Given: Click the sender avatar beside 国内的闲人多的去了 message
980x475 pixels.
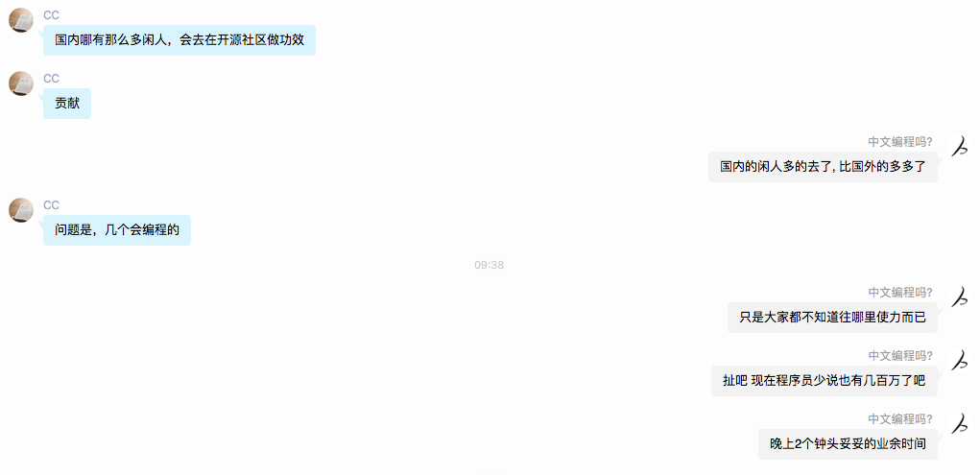Looking at the screenshot, I should click(960, 147).
